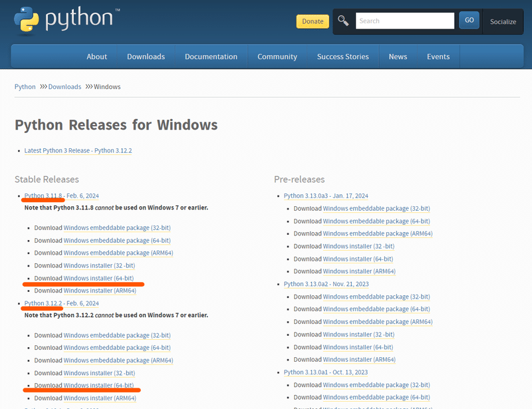Download Python 3.12.2 embeddable package (ARM64)

pos(118,360)
